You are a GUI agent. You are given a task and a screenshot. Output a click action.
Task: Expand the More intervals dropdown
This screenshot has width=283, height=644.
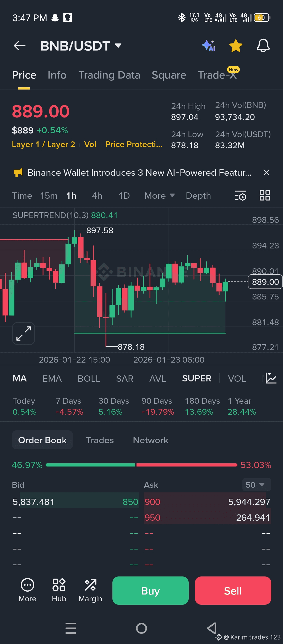[x=160, y=196]
